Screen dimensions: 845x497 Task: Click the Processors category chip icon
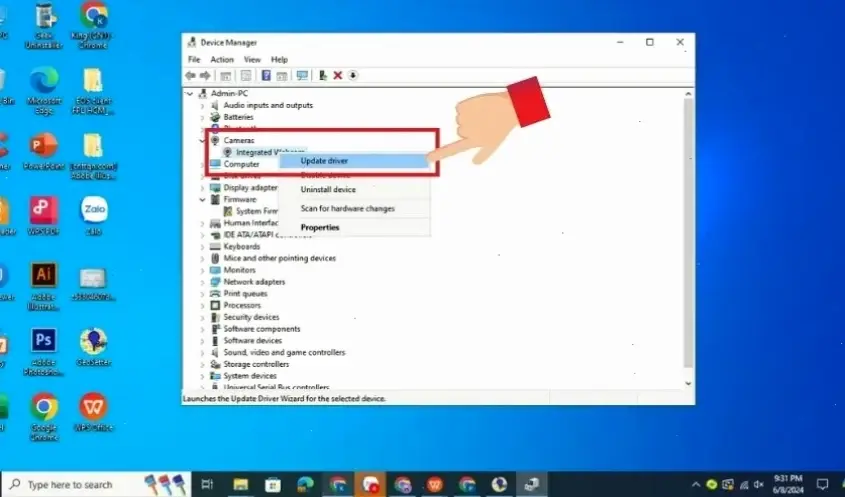coord(215,305)
